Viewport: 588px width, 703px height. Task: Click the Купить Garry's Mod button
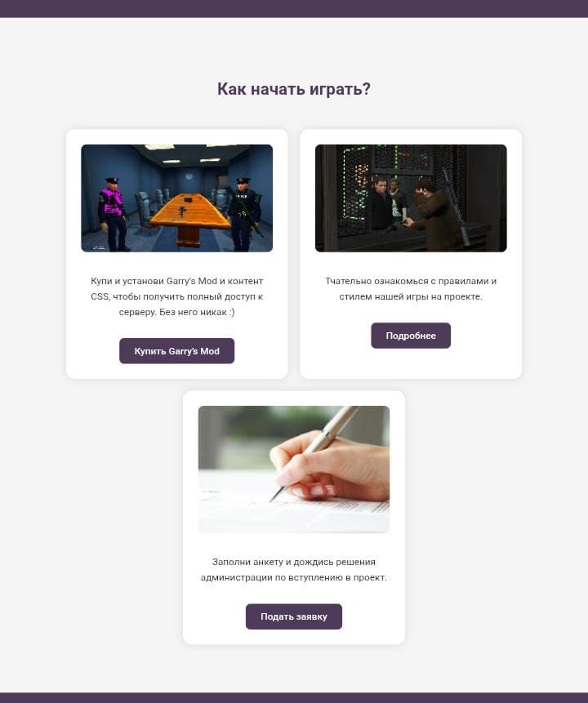click(176, 351)
